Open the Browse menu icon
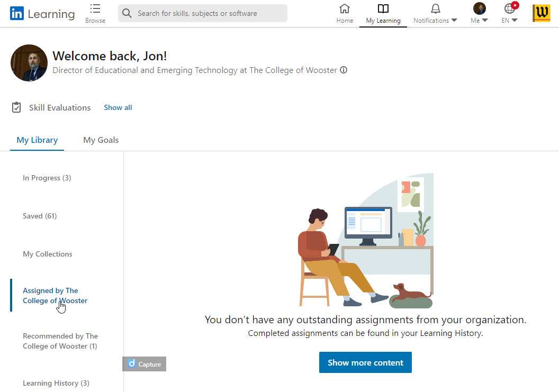This screenshot has width=559, height=392. pos(95,9)
